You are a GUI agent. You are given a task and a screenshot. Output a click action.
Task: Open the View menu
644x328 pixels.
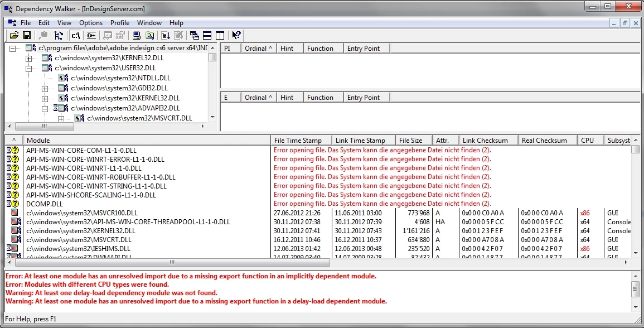tap(64, 23)
